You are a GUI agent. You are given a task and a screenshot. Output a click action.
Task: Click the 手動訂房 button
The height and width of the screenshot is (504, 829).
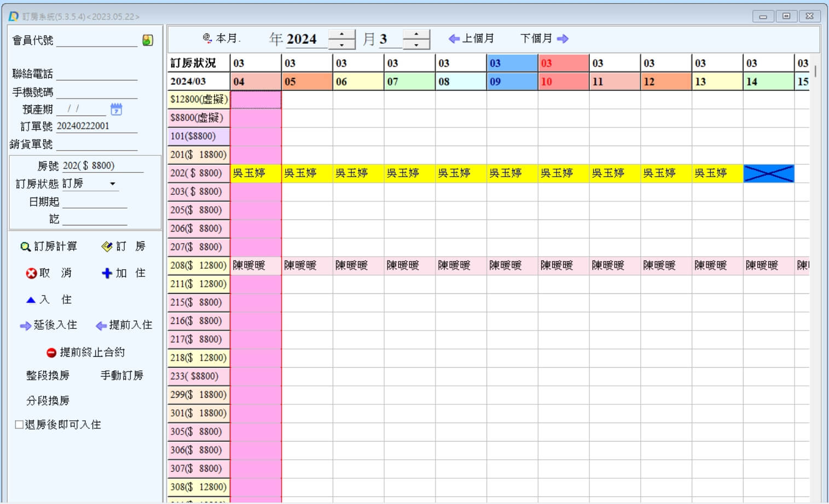[x=121, y=375]
